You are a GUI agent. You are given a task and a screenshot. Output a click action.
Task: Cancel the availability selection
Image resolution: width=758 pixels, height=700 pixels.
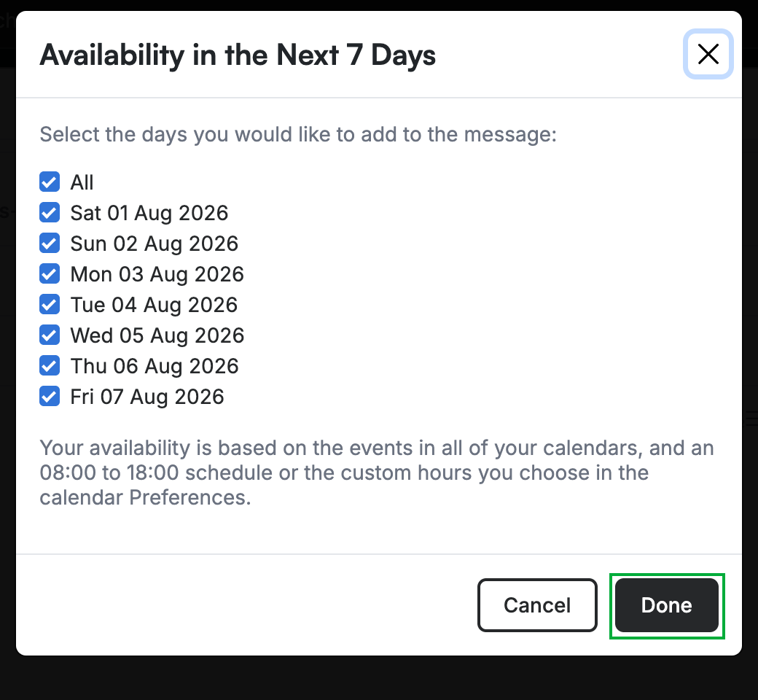[537, 605]
